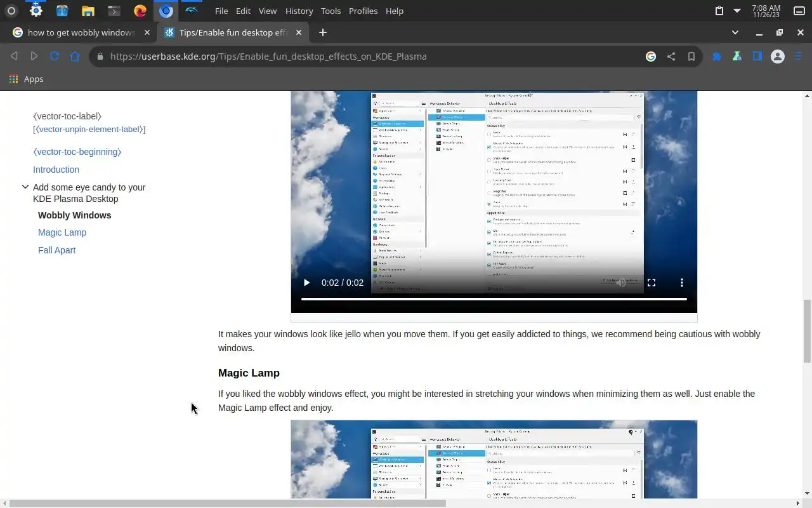Screen dimensions: 812x508
Task: View site security lock info
Action: (100, 57)
